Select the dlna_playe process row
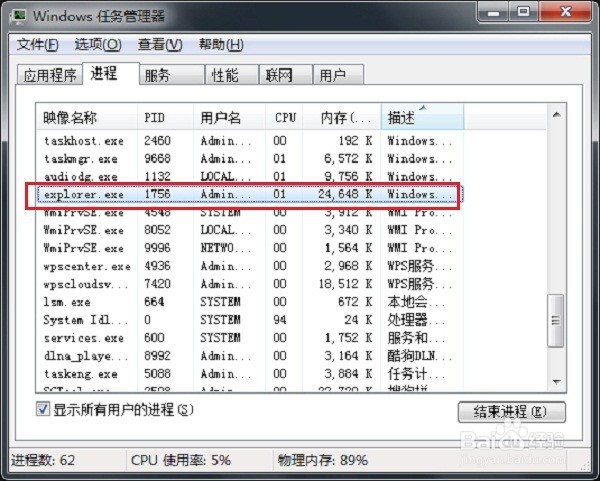Image resolution: width=600 pixels, height=481 pixels. click(x=249, y=356)
